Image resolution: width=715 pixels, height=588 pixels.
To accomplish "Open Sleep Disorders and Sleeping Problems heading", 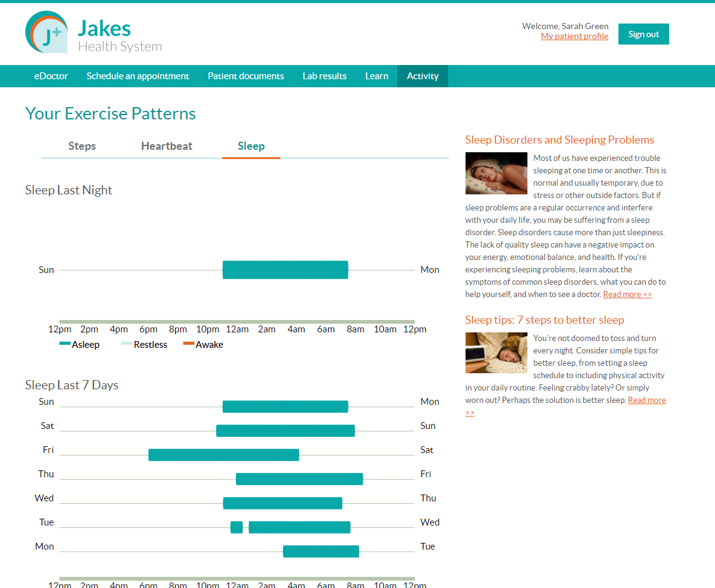I will coord(560,140).
